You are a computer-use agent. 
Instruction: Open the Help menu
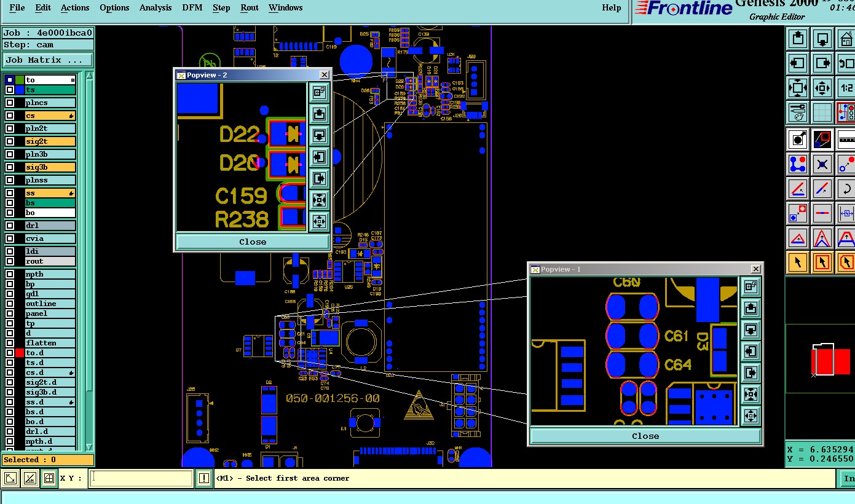612,8
